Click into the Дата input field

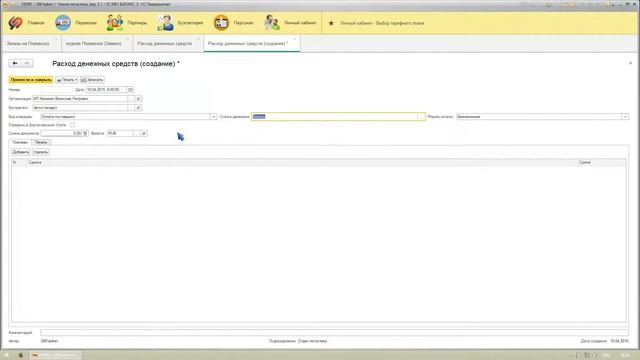(x=107, y=89)
